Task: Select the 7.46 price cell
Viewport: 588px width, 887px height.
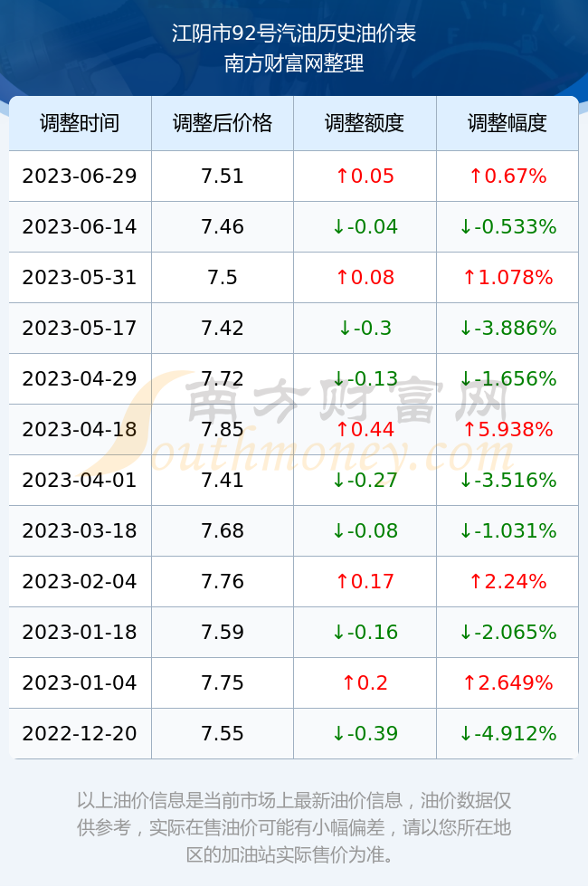Action: point(223,227)
